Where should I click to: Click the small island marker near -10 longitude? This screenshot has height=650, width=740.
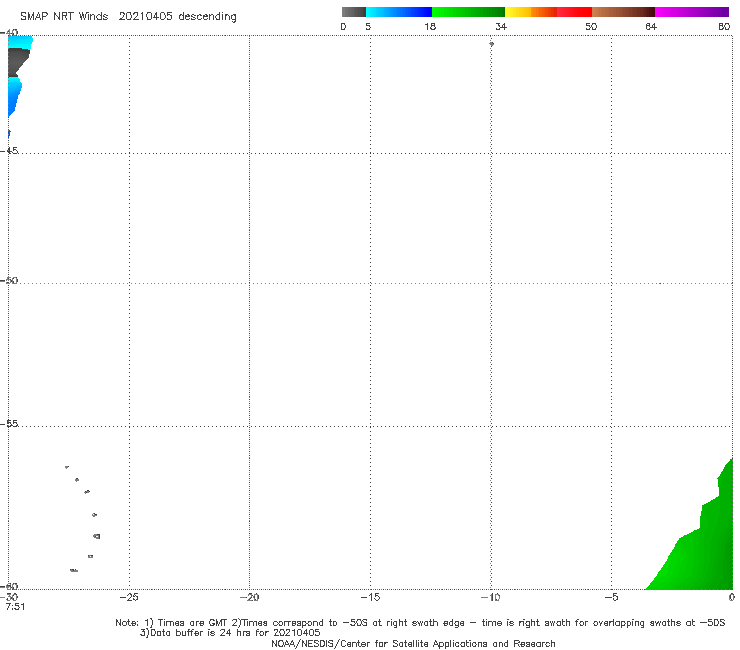pos(491,44)
